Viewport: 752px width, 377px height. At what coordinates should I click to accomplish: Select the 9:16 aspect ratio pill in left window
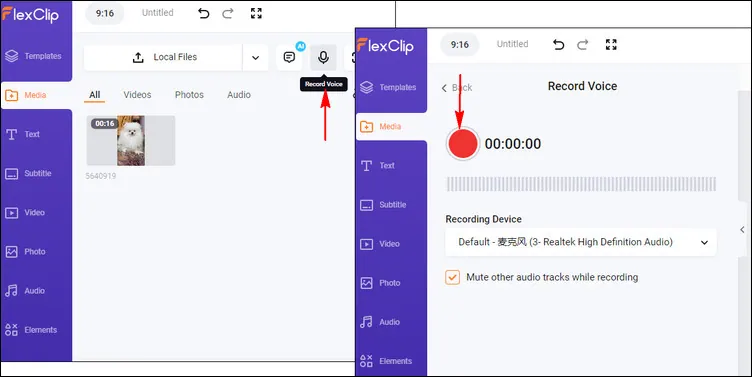[x=105, y=13]
